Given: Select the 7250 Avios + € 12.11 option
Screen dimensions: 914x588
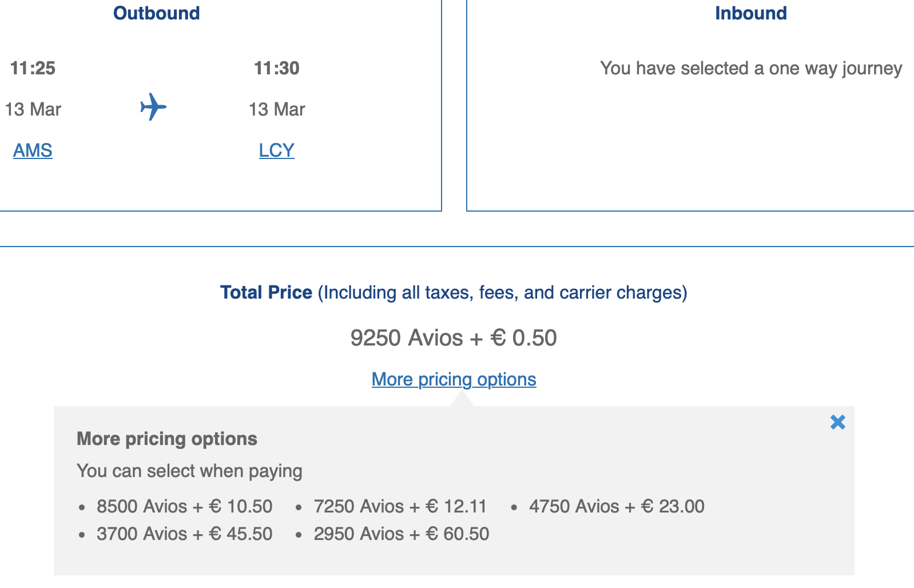Looking at the screenshot, I should (x=400, y=506).
